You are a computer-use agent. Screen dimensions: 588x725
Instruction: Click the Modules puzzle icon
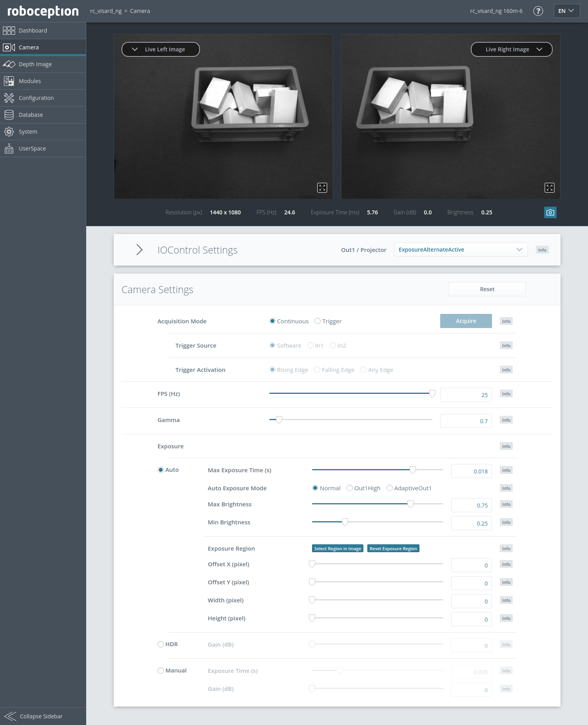point(9,81)
